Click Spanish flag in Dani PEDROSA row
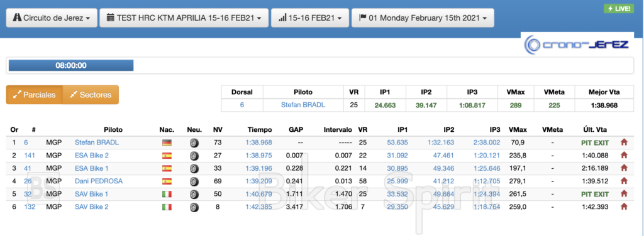644x236 pixels. [167, 181]
